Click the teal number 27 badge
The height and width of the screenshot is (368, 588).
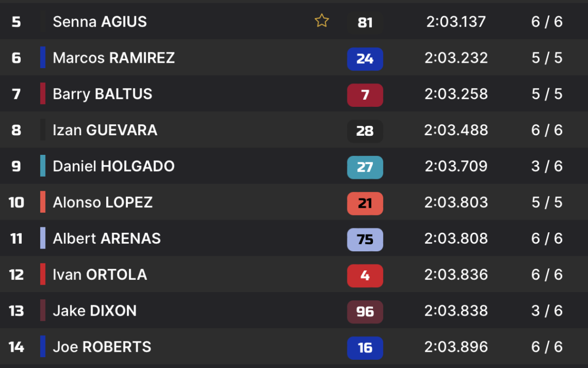(x=365, y=167)
